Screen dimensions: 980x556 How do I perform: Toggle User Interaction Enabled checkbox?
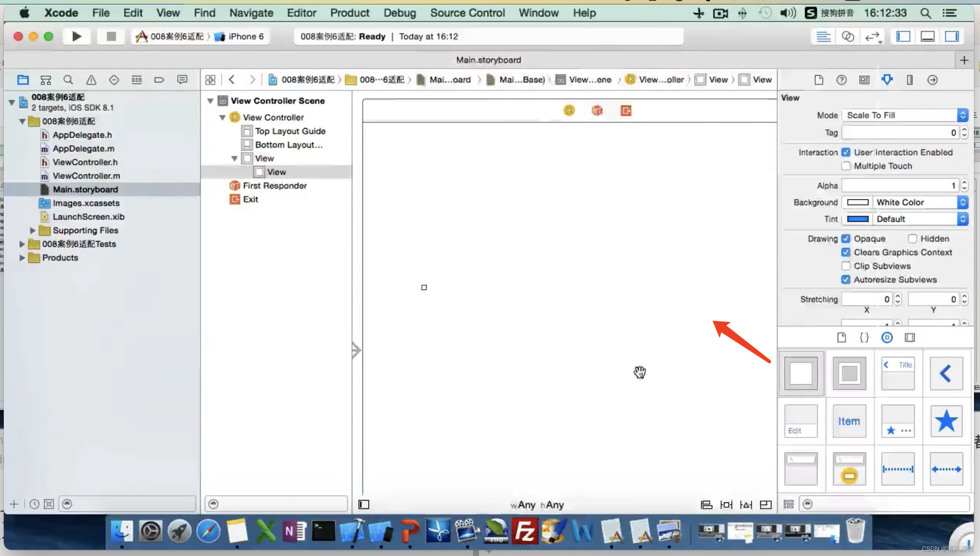(x=846, y=152)
